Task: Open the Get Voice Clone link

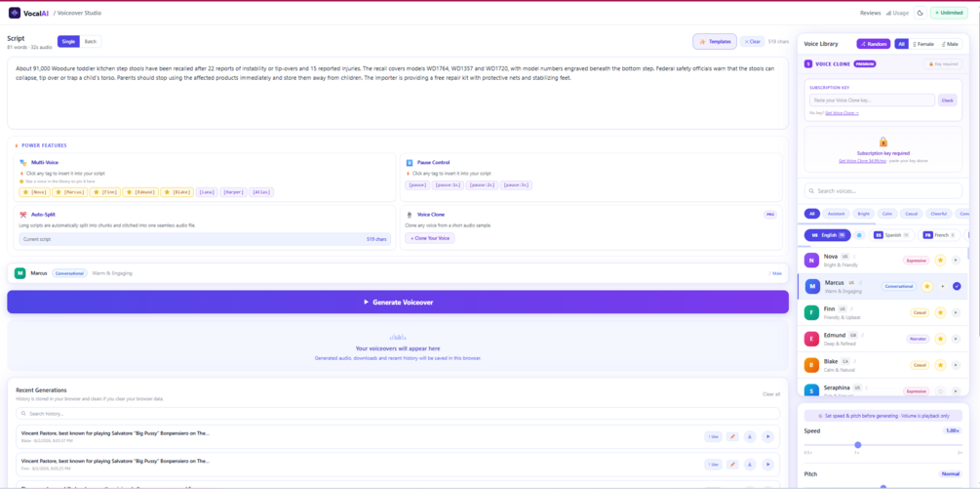Action: [x=842, y=112]
